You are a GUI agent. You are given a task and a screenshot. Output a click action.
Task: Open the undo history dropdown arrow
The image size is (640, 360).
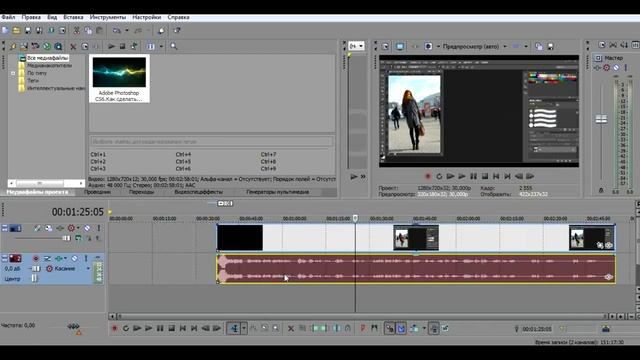[127, 31]
